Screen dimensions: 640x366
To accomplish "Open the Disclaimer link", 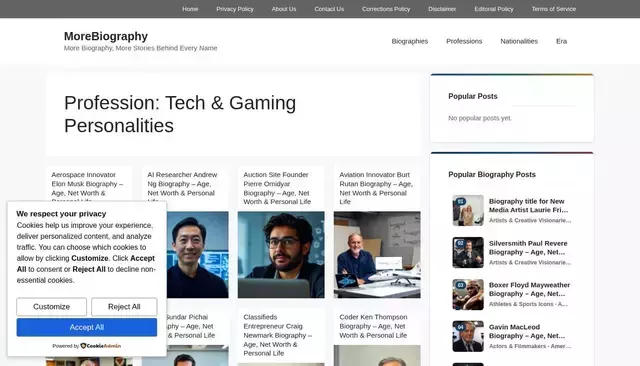I will (x=442, y=9).
